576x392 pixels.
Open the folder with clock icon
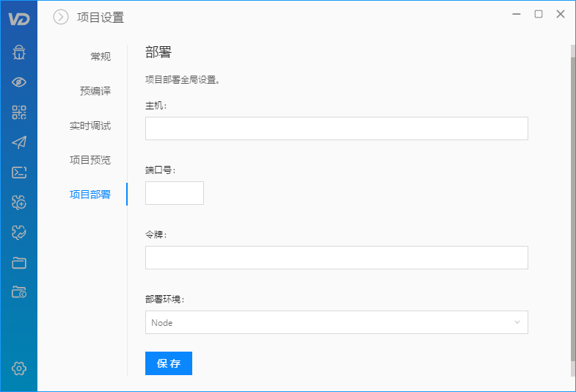click(19, 292)
